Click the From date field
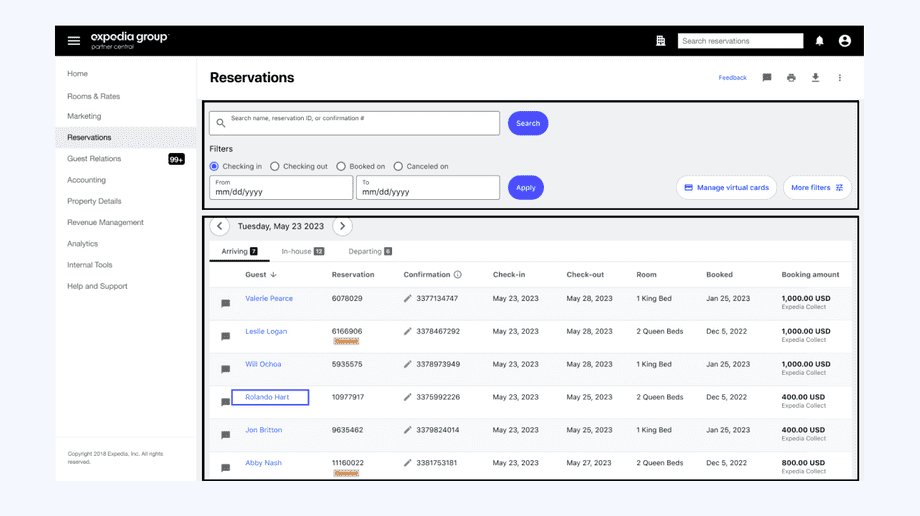Image resolution: width=920 pixels, height=516 pixels. 281,188
